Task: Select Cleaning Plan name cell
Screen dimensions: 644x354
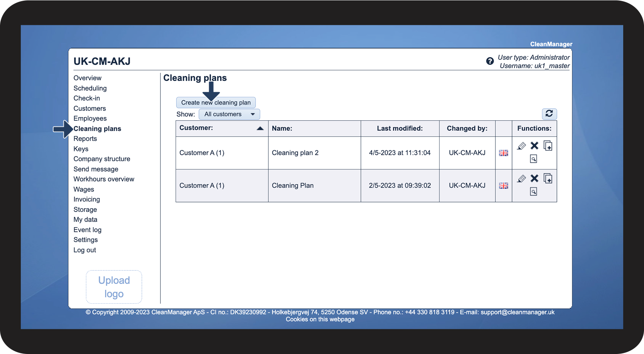Action: (293, 186)
